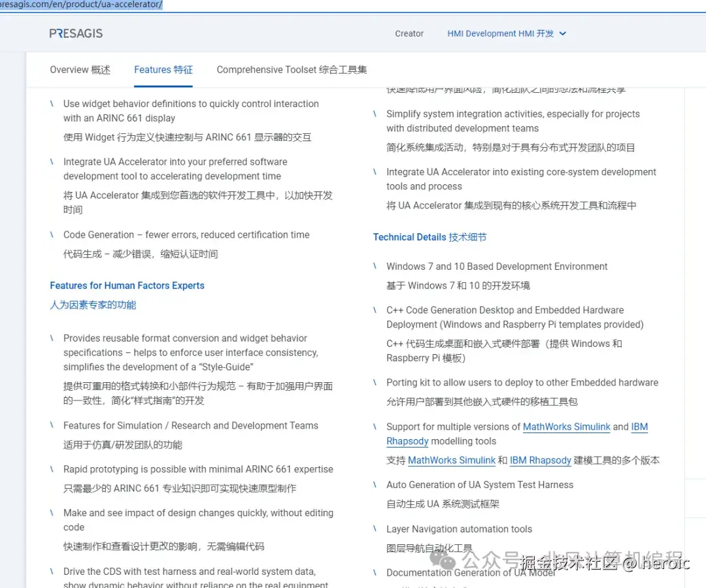The image size is (706, 588).
Task: Click 'Integrate UA Accelerator into existing core-system' text
Action: [x=521, y=179]
